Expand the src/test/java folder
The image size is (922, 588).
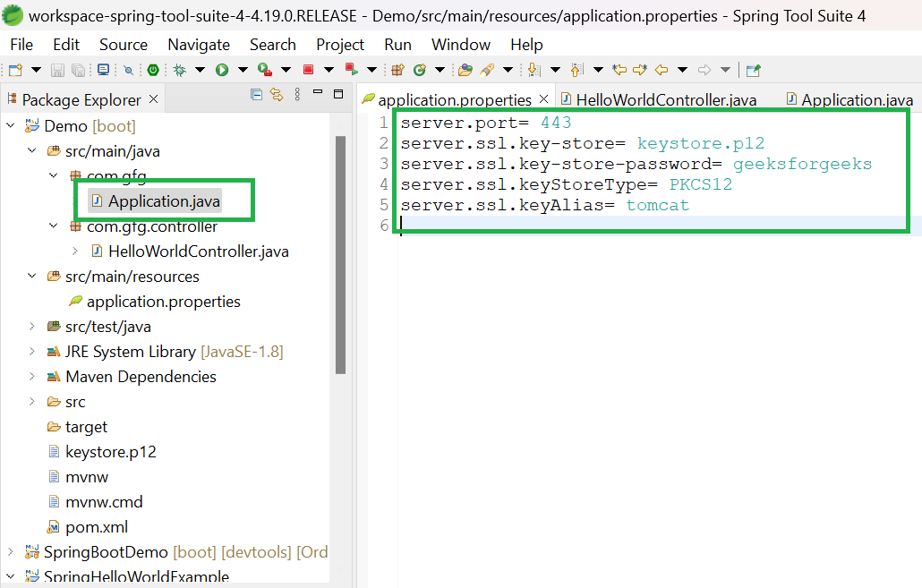[31, 326]
